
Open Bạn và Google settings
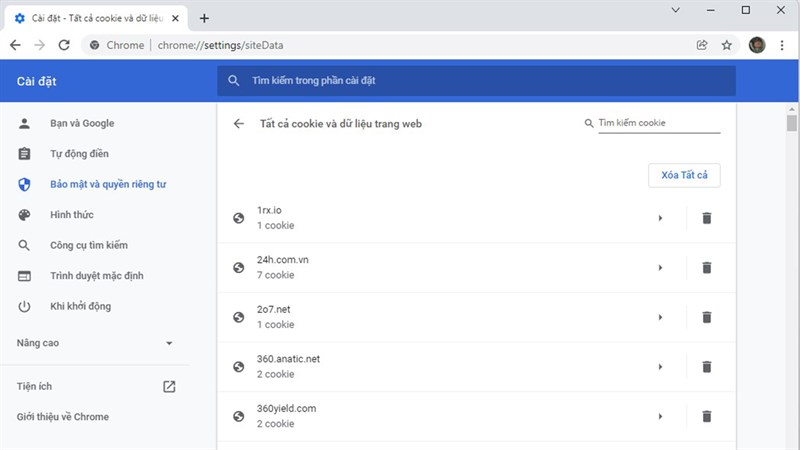click(x=82, y=123)
